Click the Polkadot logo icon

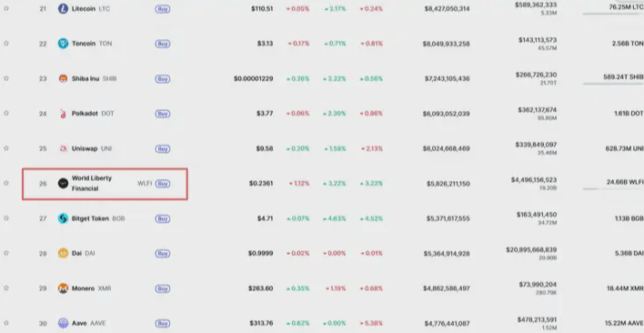click(63, 114)
